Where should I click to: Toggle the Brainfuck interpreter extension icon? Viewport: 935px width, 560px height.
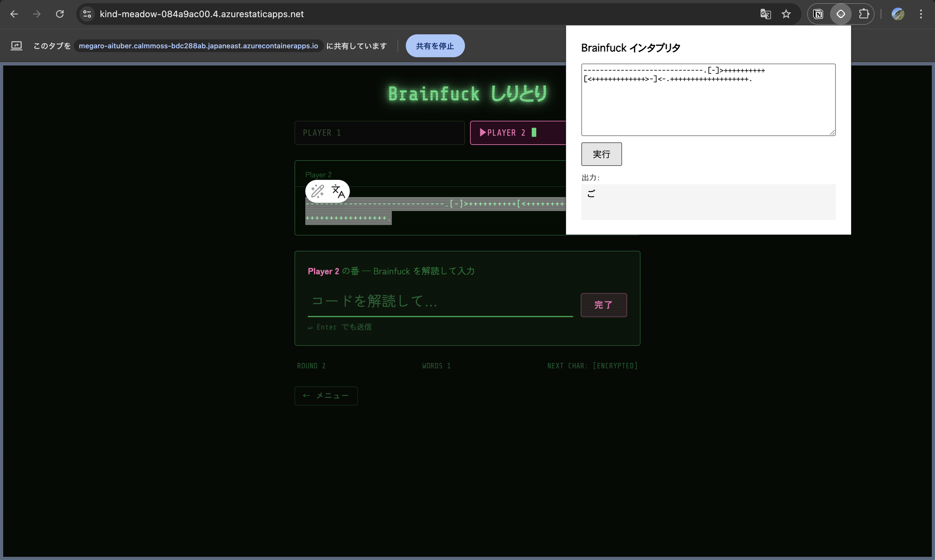pos(841,14)
